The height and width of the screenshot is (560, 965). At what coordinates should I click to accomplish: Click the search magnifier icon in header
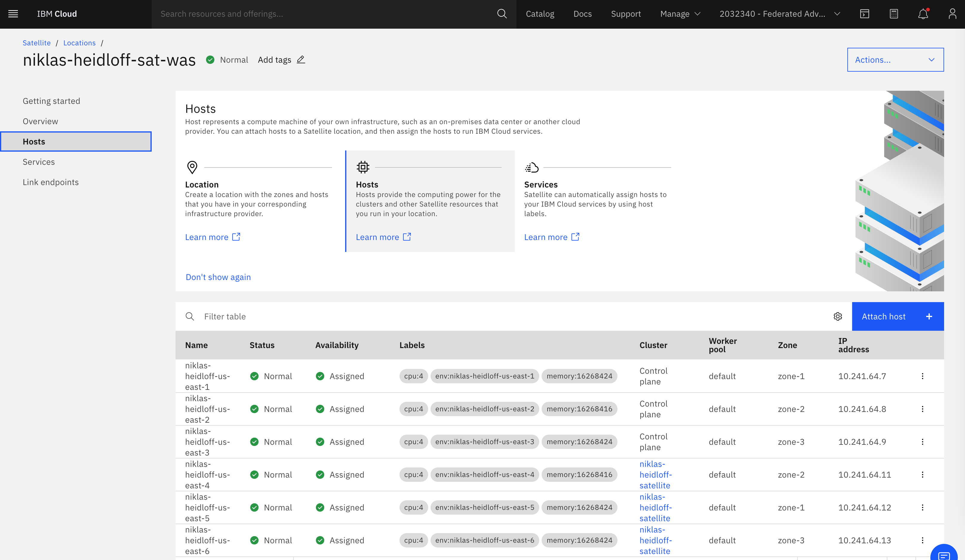pyautogui.click(x=502, y=14)
